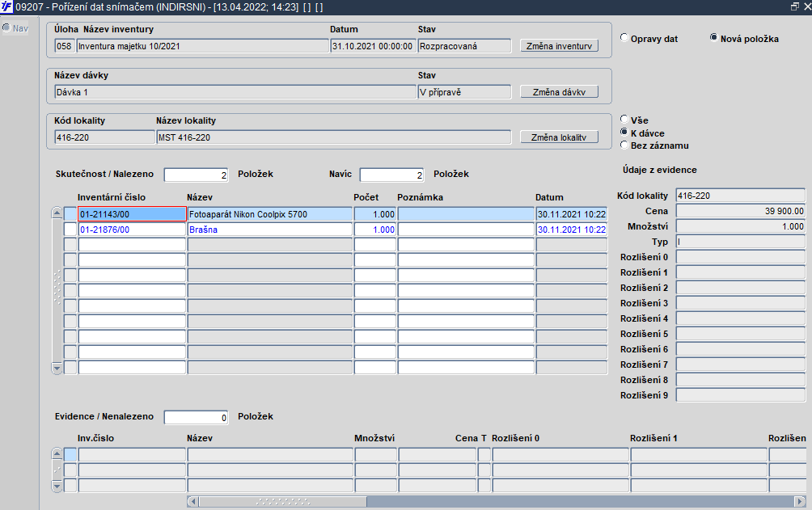
Task: Click the Rozlišení 0 field in Údaje z evidence
Action: (741, 257)
